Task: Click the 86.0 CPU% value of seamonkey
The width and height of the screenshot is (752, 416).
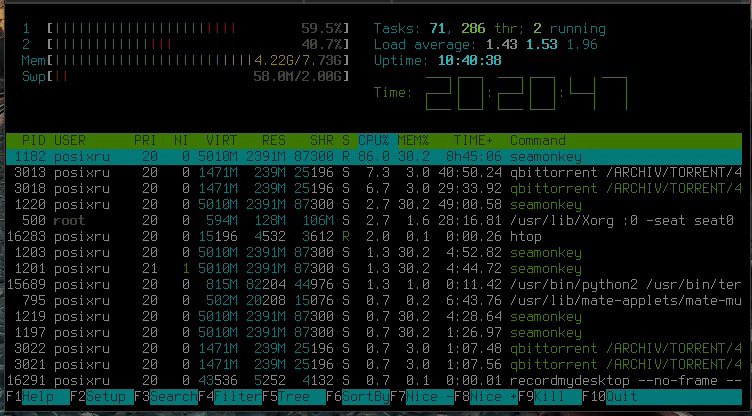Action: click(374, 156)
